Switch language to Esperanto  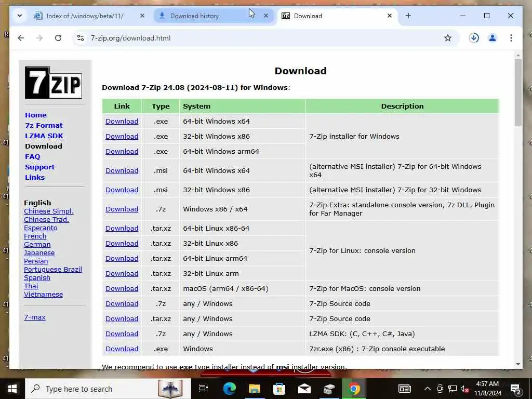coord(41,228)
